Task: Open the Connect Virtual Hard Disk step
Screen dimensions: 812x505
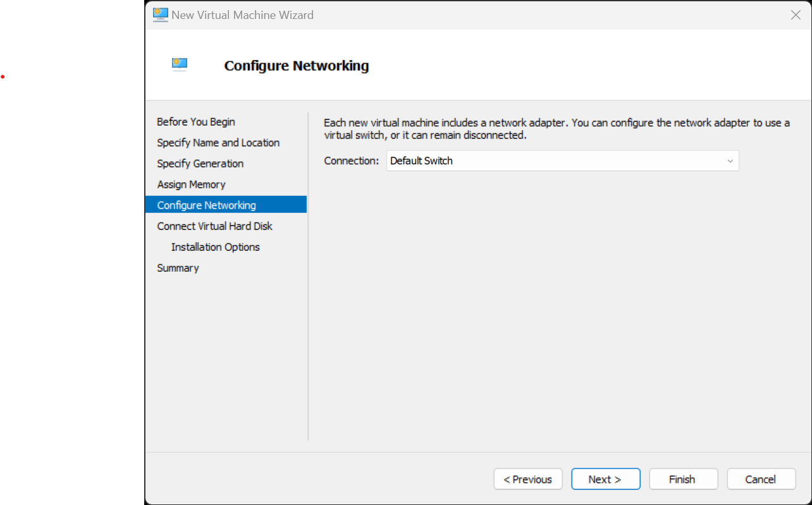Action: tap(215, 226)
